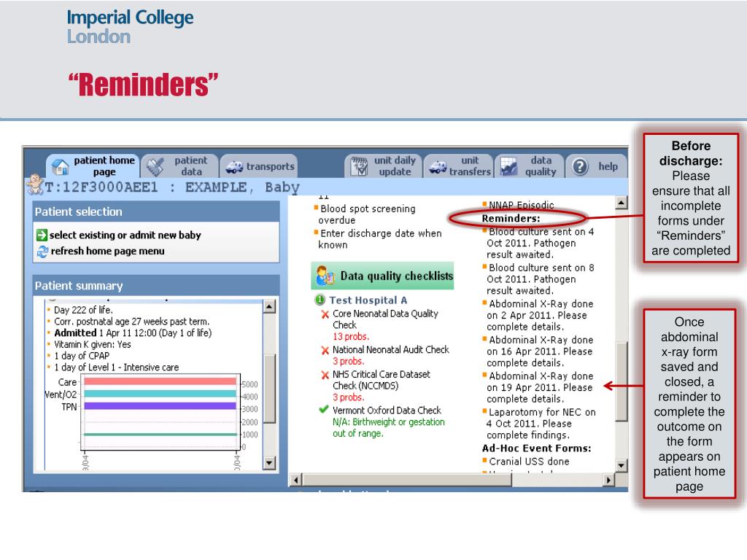Switch to the patient data tab
747x560 pixels.
[x=180, y=166]
